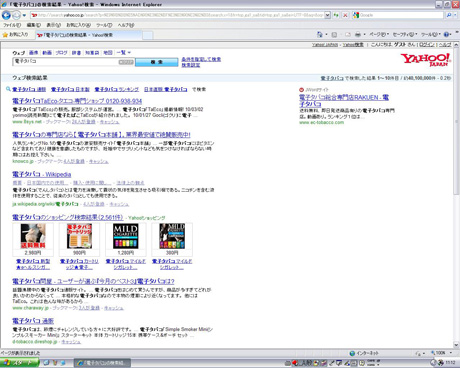460x368 pixels.
Task: Open the search provider dropdown arrow
Action: tap(455, 15)
